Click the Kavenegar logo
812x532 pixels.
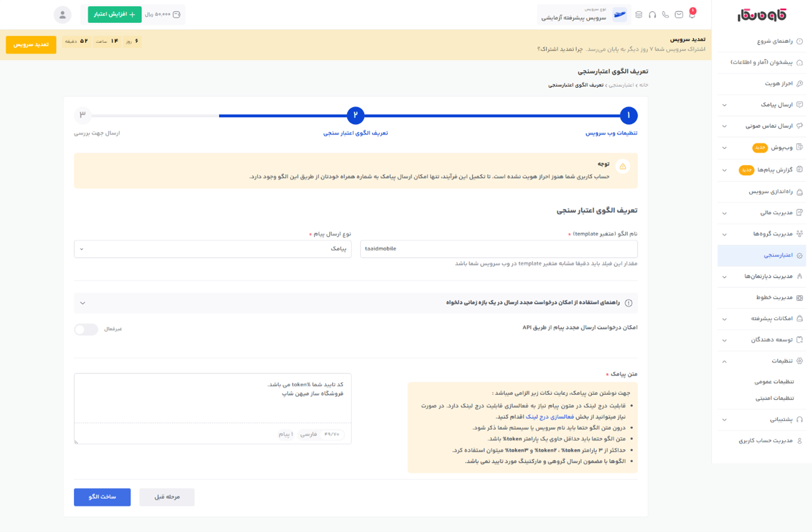point(761,15)
